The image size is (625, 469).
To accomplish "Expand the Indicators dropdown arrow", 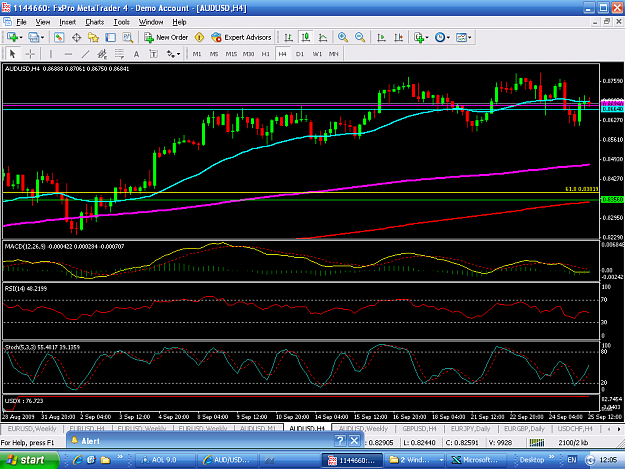I will [x=427, y=37].
